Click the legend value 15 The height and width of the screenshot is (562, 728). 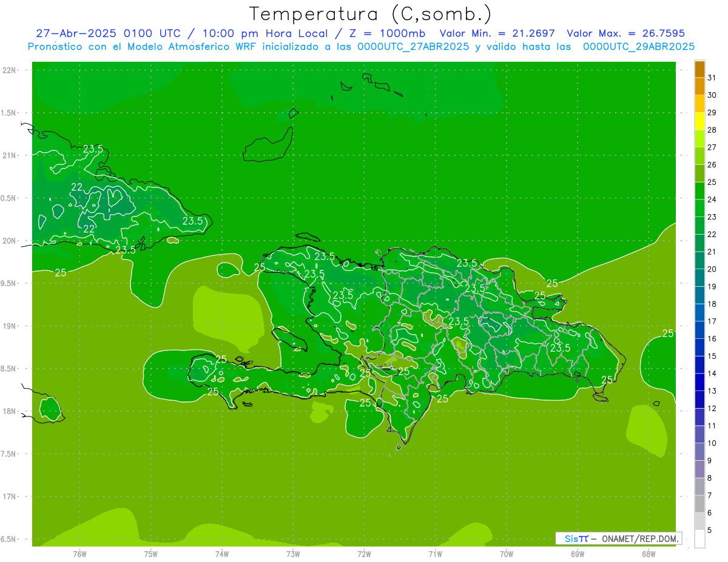point(712,356)
